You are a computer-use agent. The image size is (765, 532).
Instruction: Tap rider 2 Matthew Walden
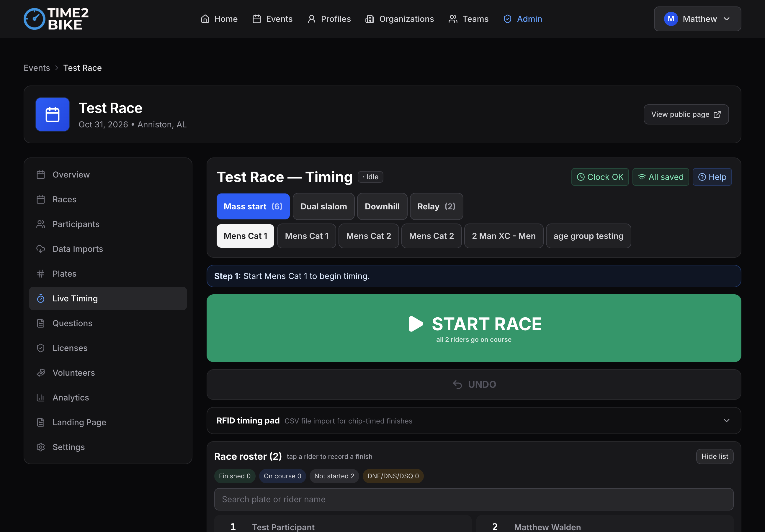[x=605, y=524]
